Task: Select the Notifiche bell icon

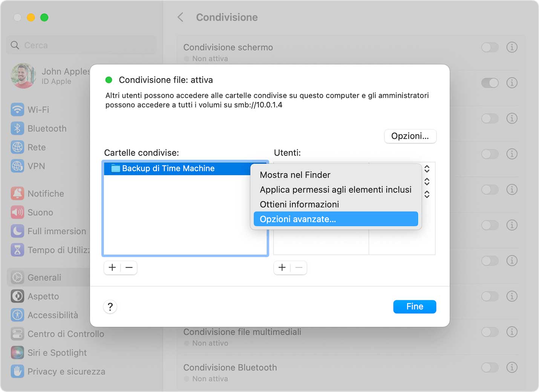Action: point(17,194)
